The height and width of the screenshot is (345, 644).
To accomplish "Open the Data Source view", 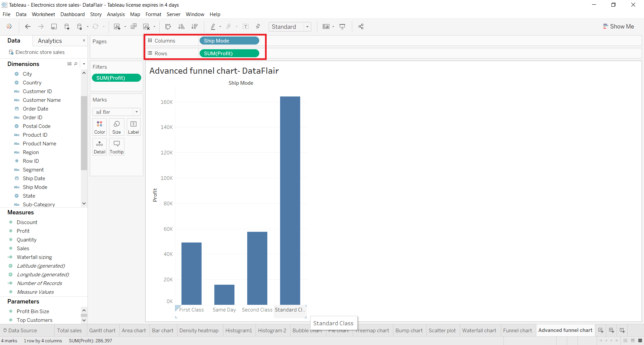I will click(22, 330).
